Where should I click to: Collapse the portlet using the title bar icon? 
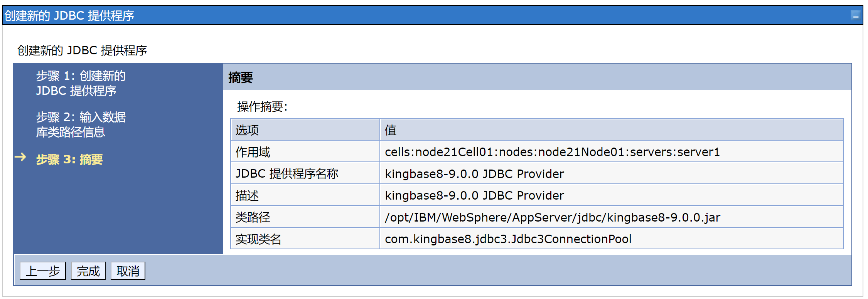(855, 16)
